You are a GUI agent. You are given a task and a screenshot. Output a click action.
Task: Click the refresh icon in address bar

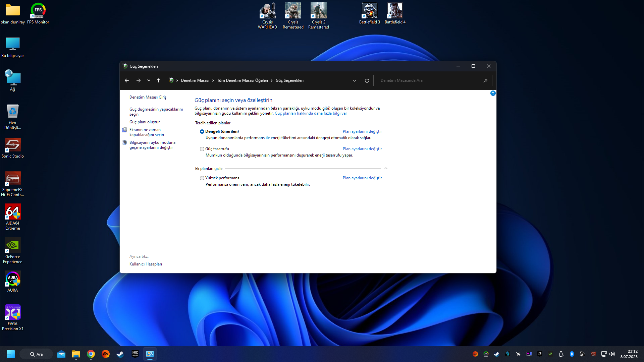[x=367, y=81]
